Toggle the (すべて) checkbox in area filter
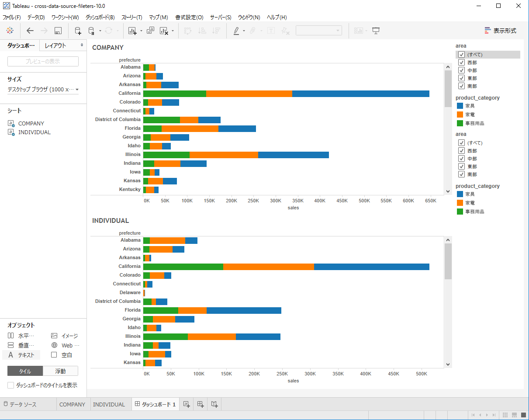The image size is (529, 420). [x=462, y=54]
